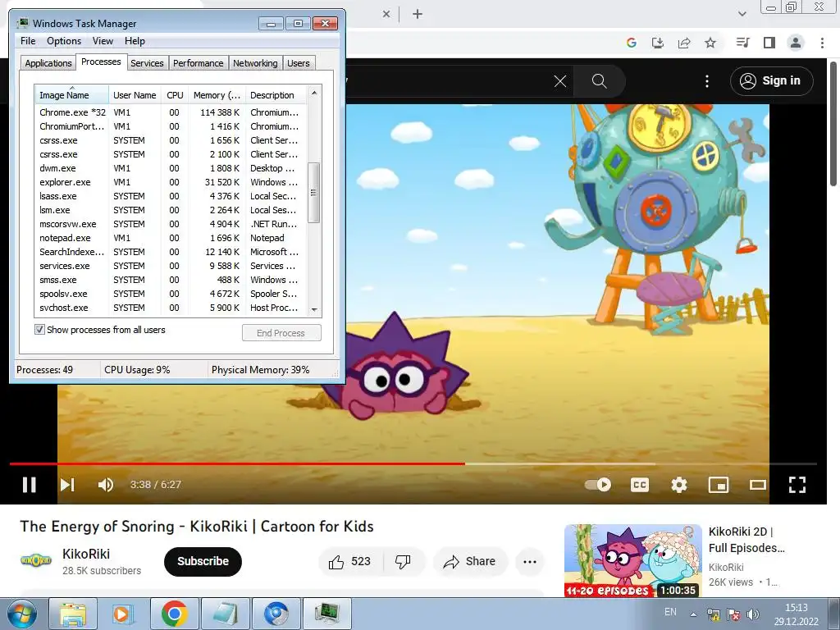Click process list scroll down arrow
Viewport: 840px width, 630px height.
coord(314,309)
